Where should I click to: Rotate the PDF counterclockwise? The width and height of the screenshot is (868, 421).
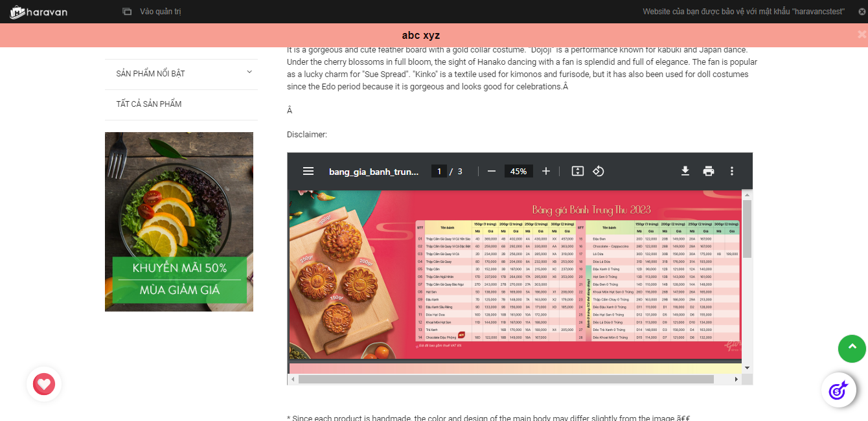click(x=599, y=171)
